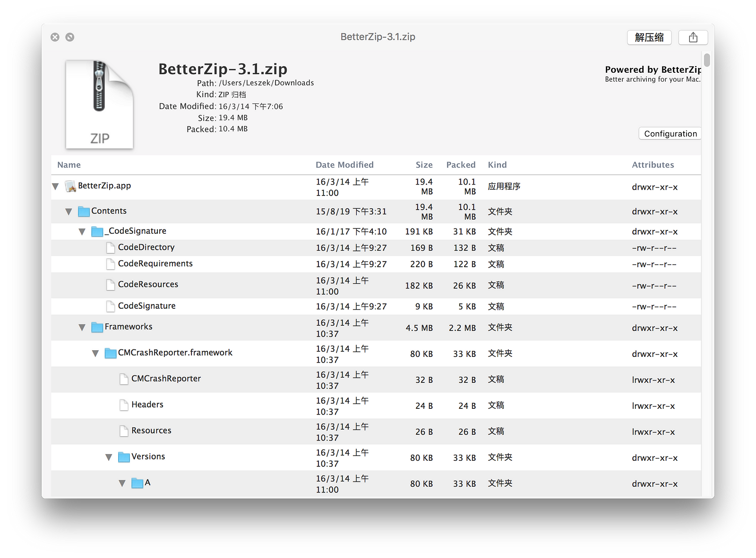This screenshot has width=756, height=558.
Task: Click the first round window control, marked with an X
Action: click(55, 37)
